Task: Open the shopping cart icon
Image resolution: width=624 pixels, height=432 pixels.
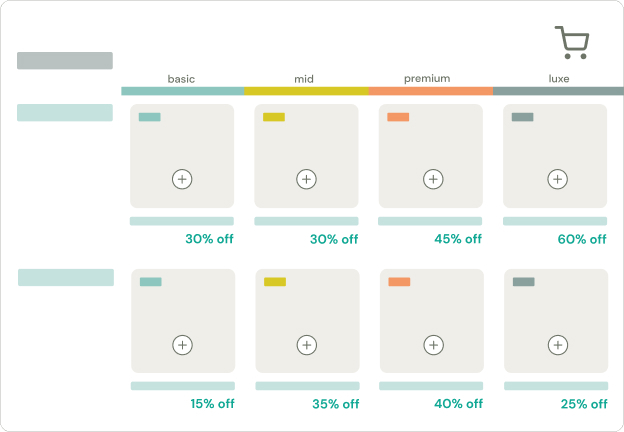Action: [572, 43]
